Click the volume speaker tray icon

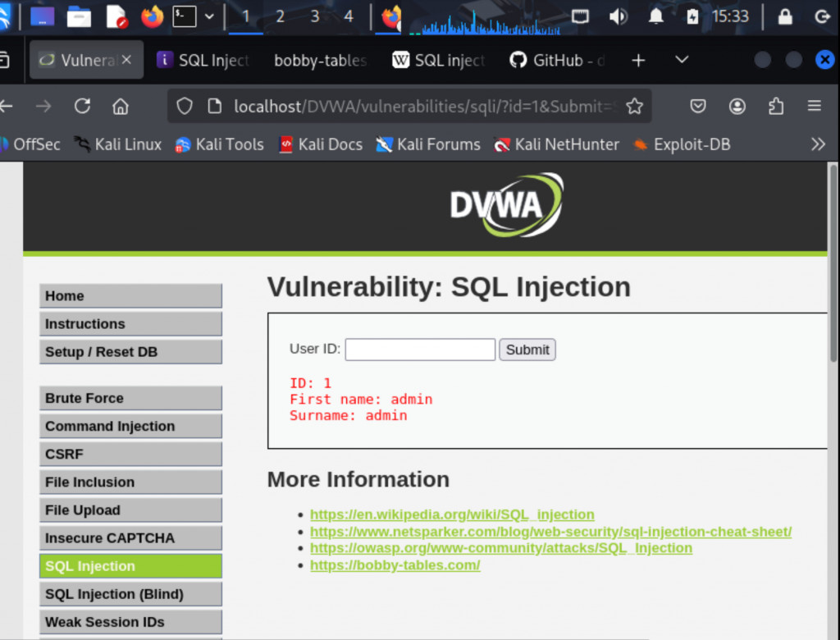[618, 16]
